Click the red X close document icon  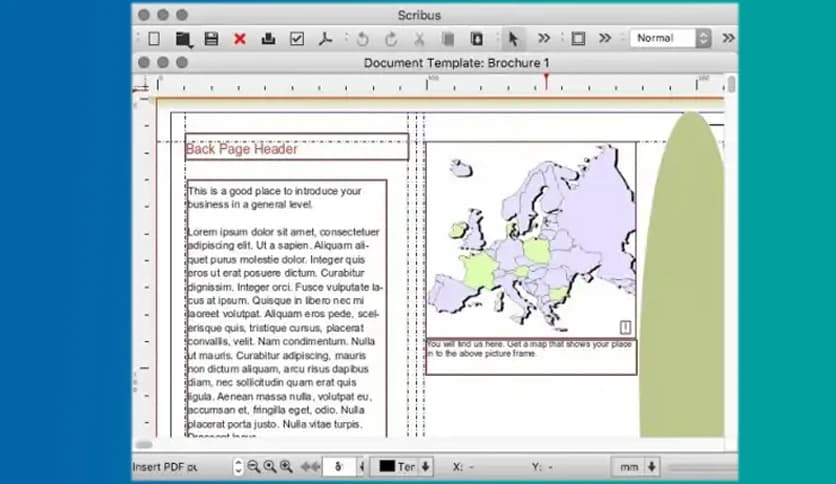(240, 39)
